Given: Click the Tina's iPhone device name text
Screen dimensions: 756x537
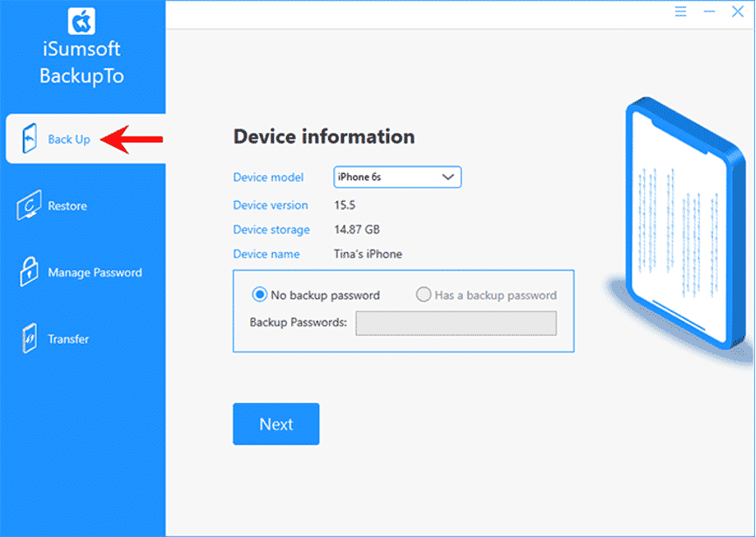Looking at the screenshot, I should tap(368, 254).
